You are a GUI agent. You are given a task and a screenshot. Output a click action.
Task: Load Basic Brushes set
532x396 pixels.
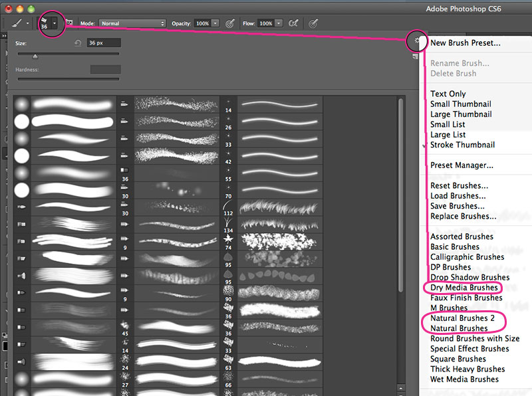(455, 247)
